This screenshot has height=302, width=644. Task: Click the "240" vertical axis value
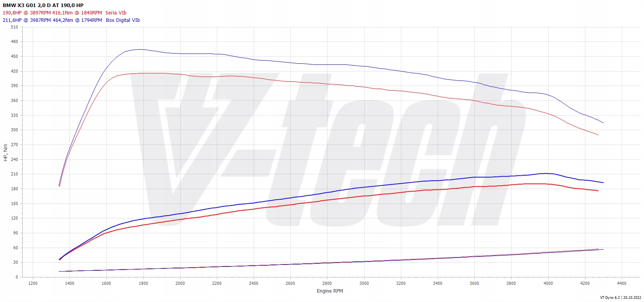tap(14, 159)
